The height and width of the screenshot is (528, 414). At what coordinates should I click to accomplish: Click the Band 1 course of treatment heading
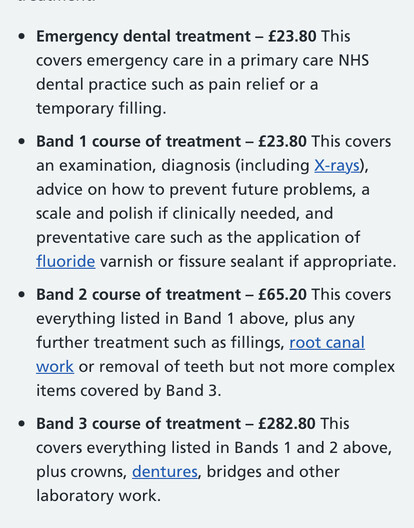138,141
